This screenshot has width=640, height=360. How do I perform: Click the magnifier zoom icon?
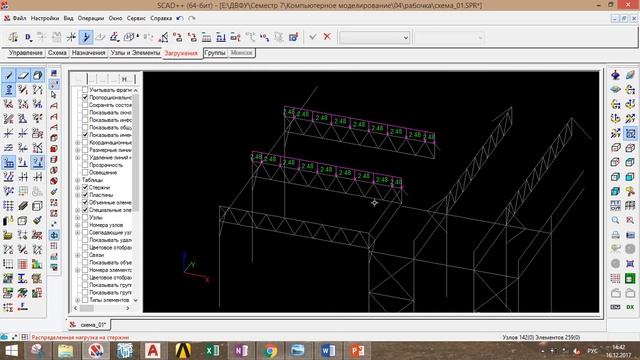pyautogui.click(x=616, y=220)
